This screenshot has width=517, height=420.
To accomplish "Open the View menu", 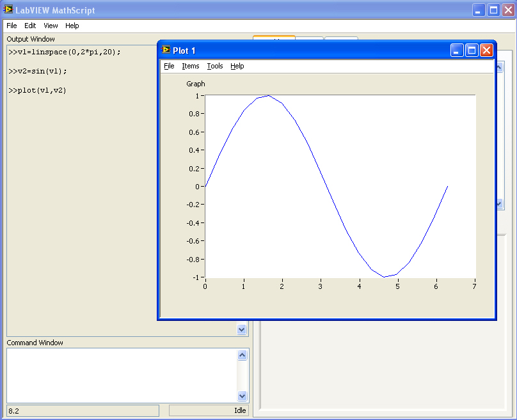I will [x=51, y=26].
